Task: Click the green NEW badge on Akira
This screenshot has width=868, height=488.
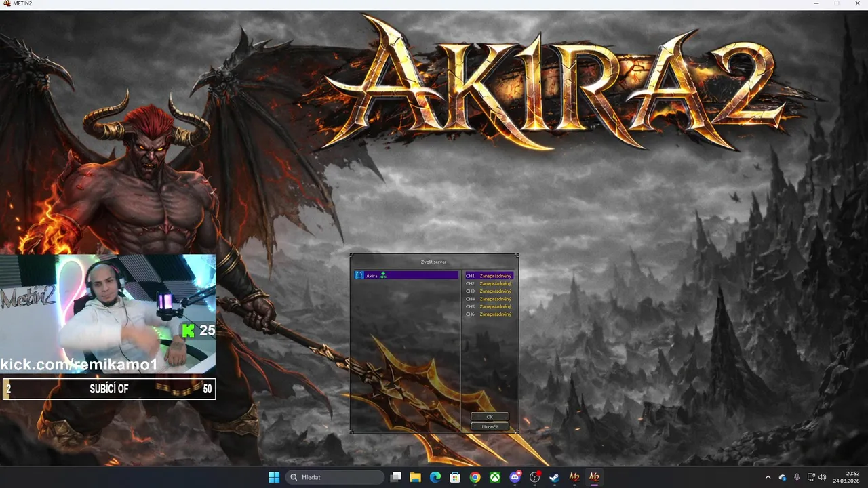Action: pos(383,274)
